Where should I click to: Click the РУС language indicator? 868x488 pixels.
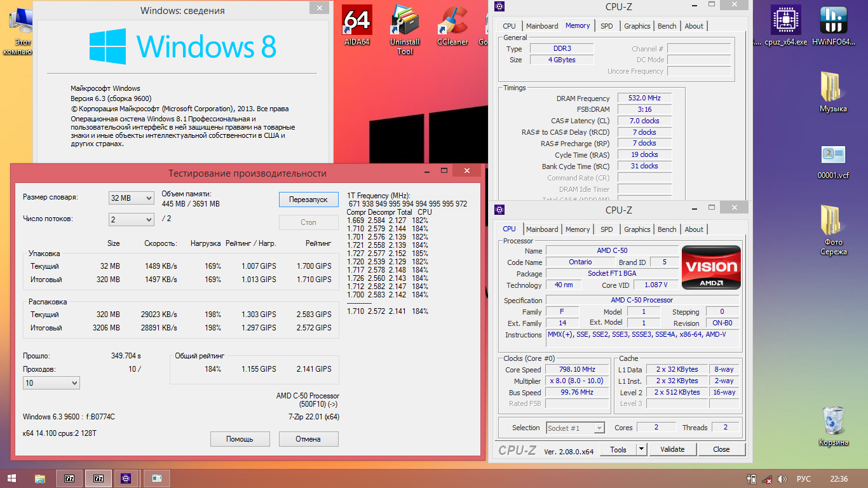pyautogui.click(x=803, y=479)
